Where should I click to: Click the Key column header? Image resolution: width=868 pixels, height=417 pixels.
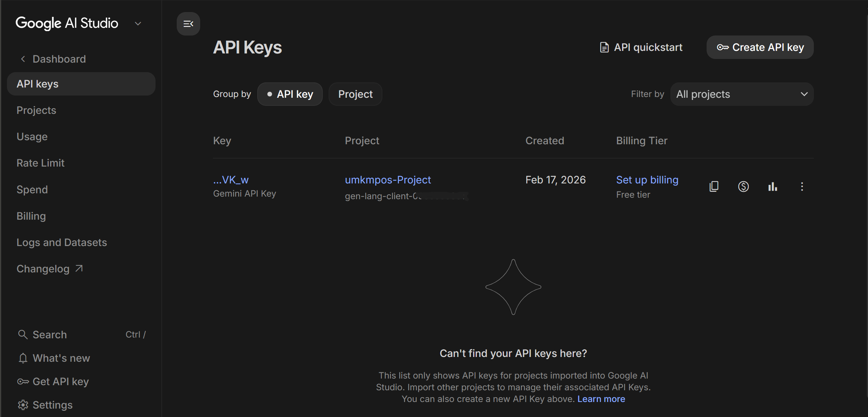[222, 141]
